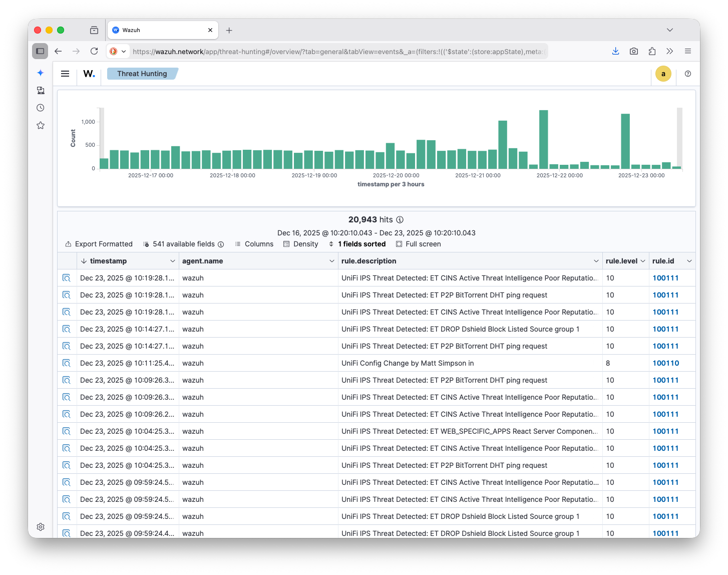Open the browser downloads icon
The image size is (728, 575).
point(615,51)
